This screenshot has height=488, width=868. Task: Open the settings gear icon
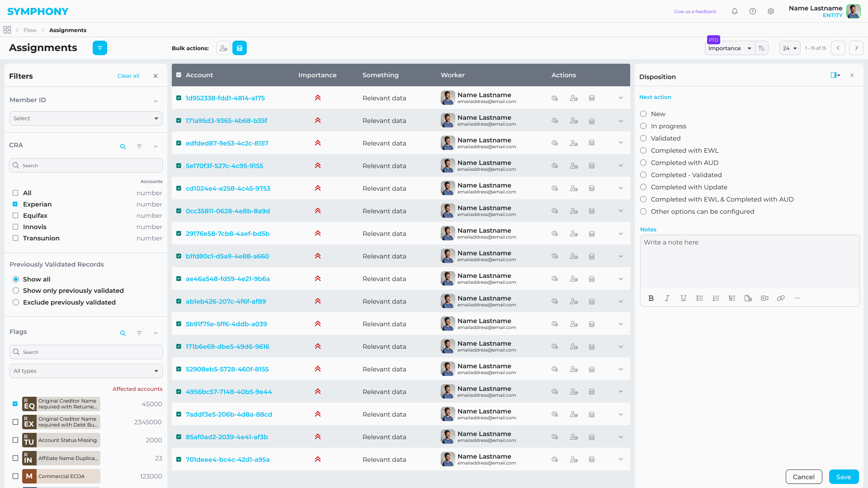click(771, 11)
